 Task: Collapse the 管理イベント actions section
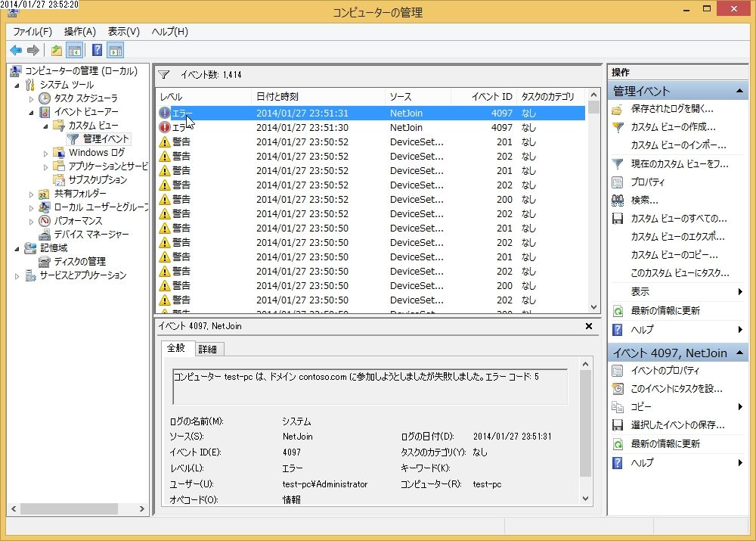pyautogui.click(x=739, y=92)
